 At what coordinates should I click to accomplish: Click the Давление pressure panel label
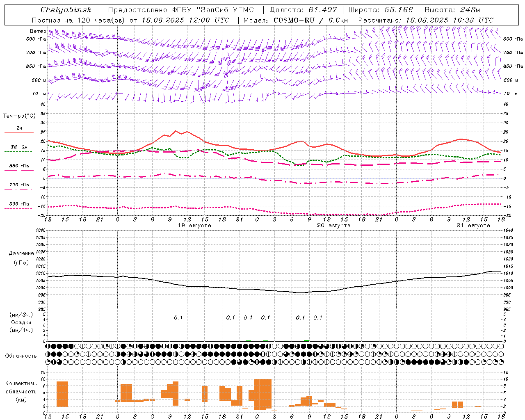point(21,253)
